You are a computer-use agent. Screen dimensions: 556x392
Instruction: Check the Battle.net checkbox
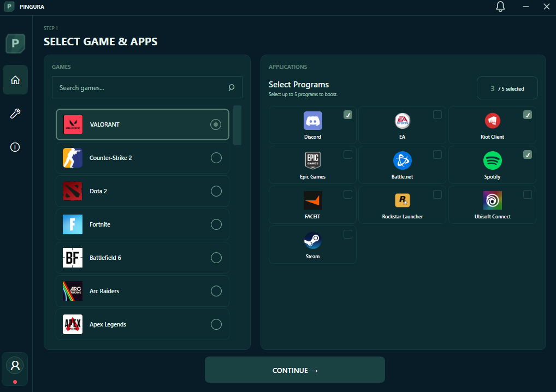point(437,155)
